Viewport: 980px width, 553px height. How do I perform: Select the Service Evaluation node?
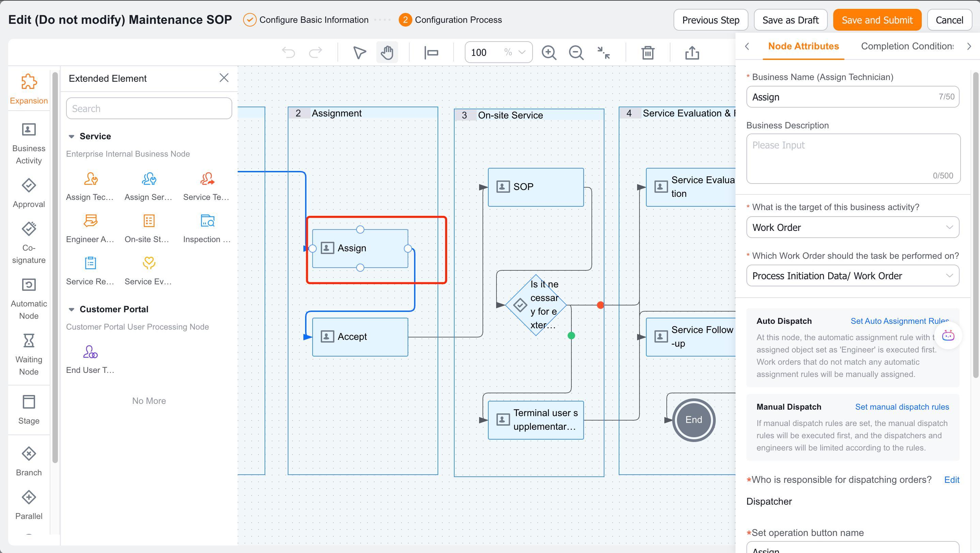coord(691,187)
